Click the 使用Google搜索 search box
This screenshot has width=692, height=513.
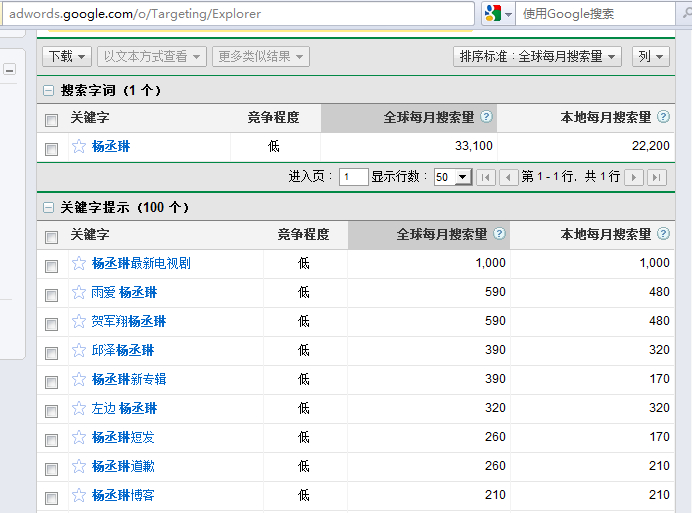(x=595, y=14)
